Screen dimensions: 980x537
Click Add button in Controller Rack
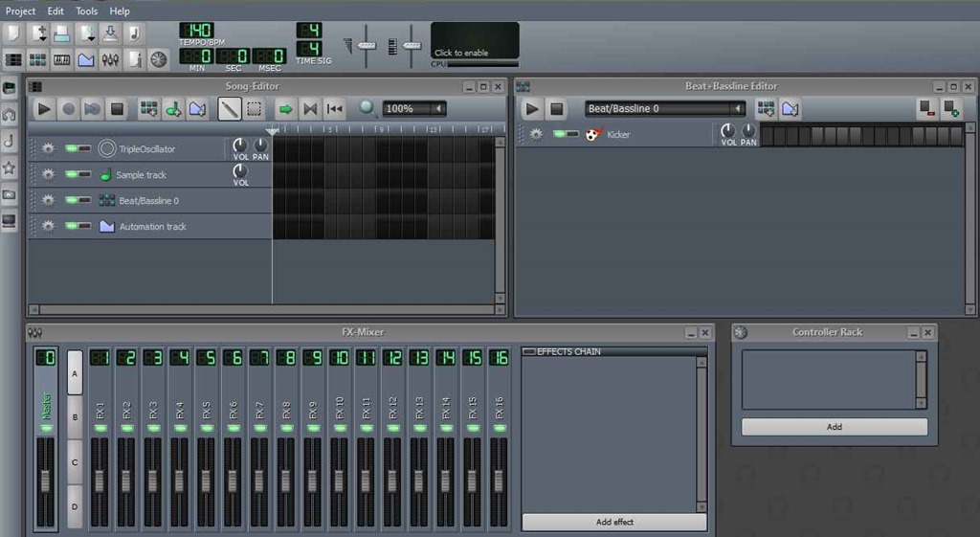point(834,427)
